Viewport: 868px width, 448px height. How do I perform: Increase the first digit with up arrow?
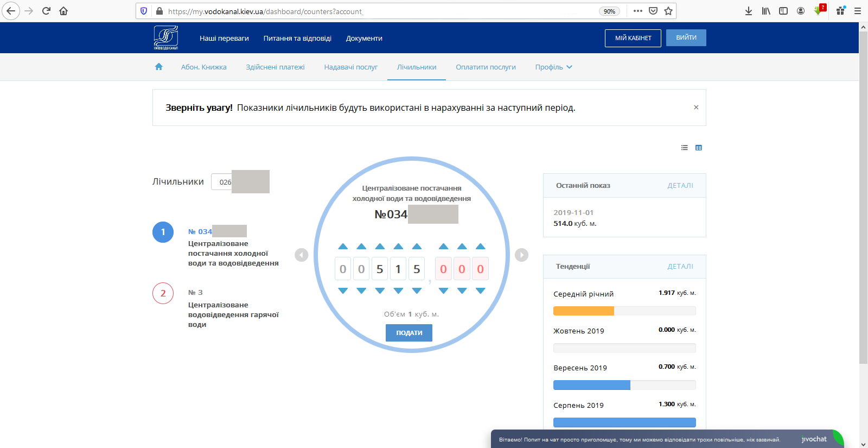click(343, 247)
